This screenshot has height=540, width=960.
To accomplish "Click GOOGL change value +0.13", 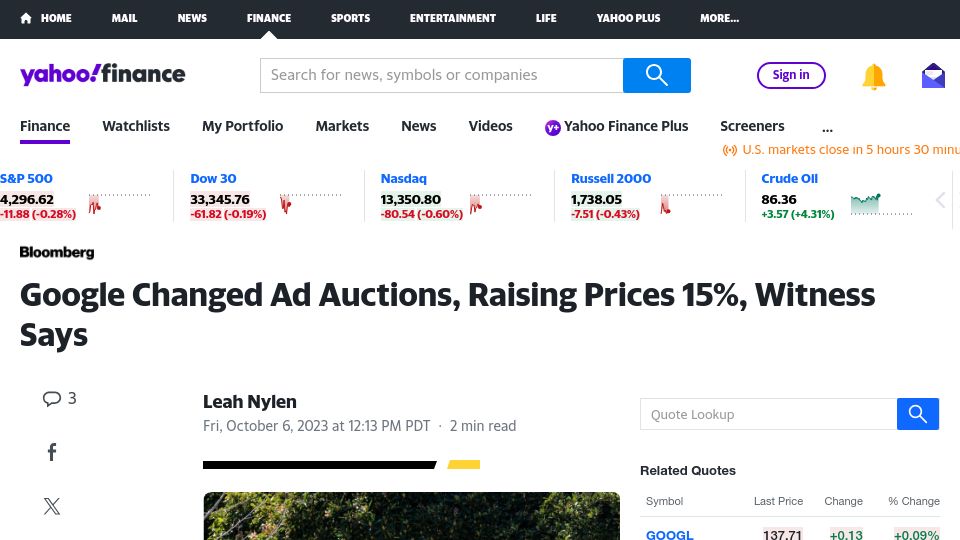I will [846, 534].
